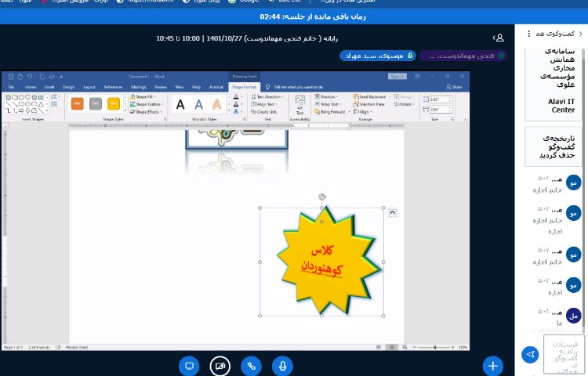This screenshot has height=376, width=588.
Task: Apply the orange shape style preset
Action: pyautogui.click(x=78, y=103)
